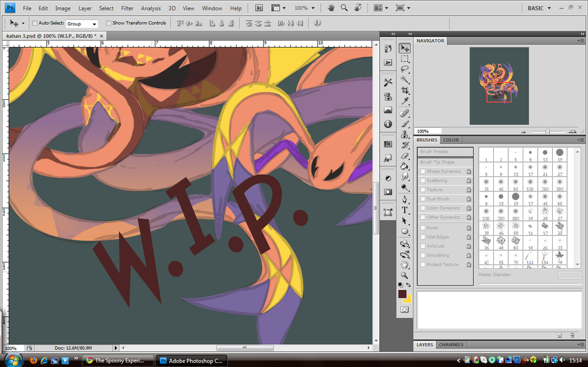
Task: Open the Actions panel icon
Action: 388,62
